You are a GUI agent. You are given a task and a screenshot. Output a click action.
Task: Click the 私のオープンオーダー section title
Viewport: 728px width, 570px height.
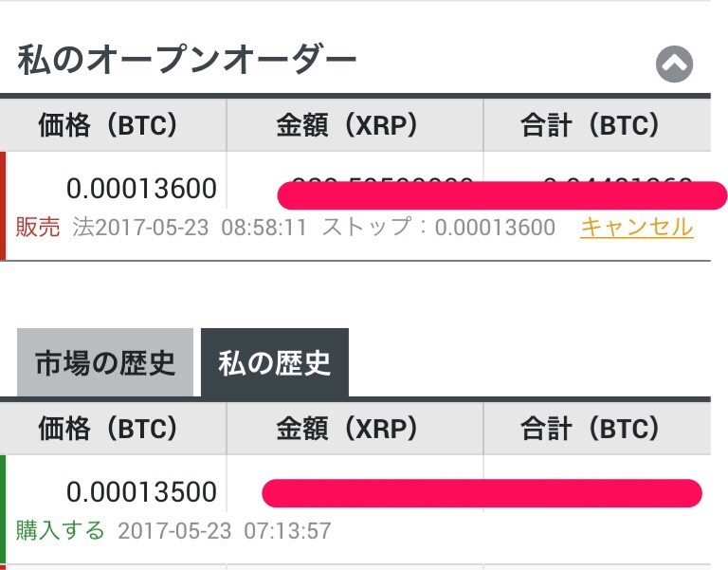tap(187, 60)
